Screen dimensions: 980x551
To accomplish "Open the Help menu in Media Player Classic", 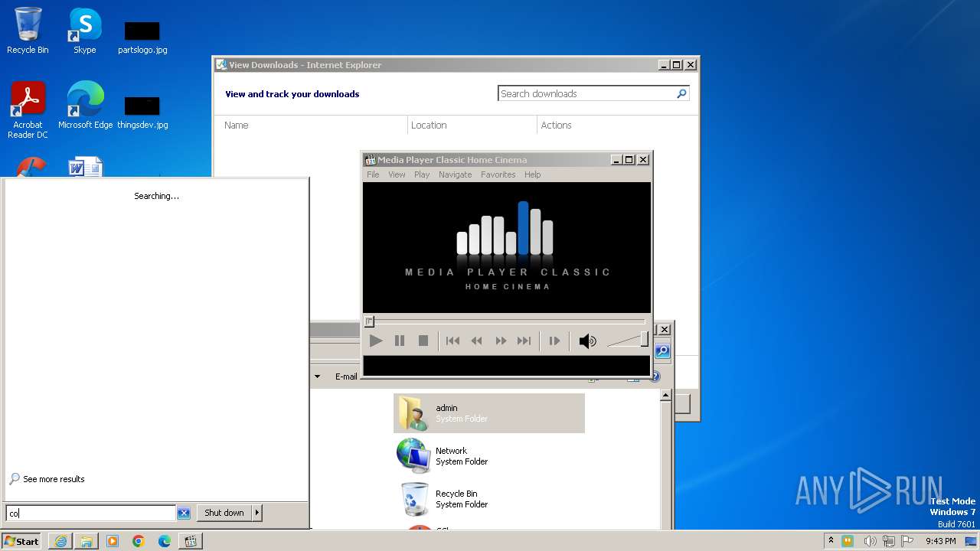I will [532, 174].
